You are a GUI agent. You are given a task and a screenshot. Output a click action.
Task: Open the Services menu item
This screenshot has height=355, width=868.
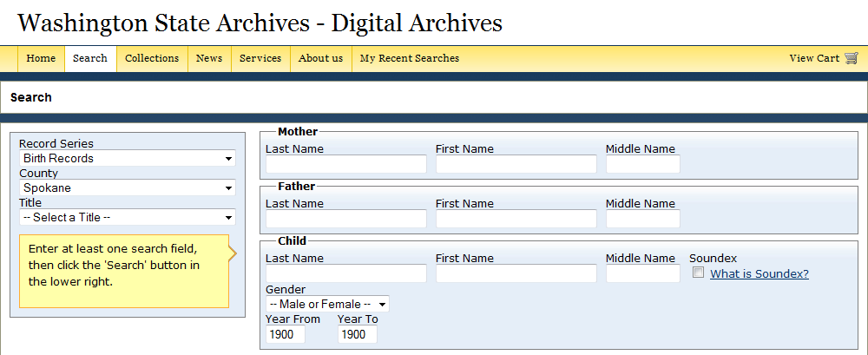tap(260, 58)
